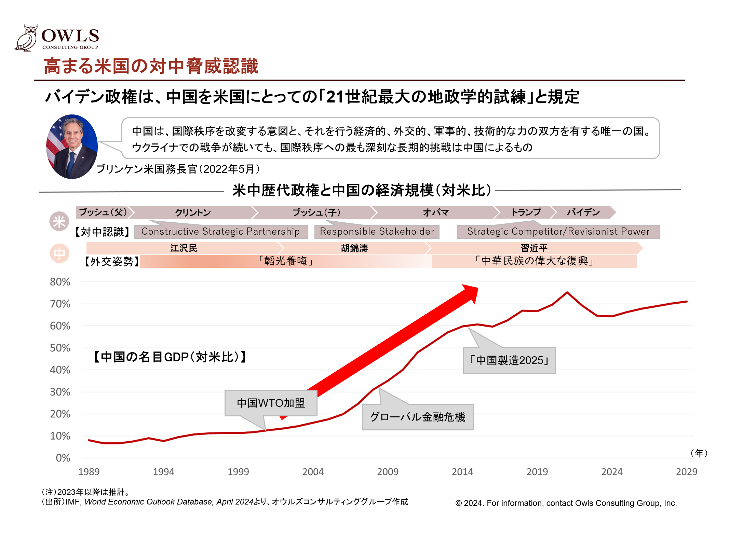Click the 2029 x-axis label
The height and width of the screenshot is (552, 756).
click(x=687, y=472)
